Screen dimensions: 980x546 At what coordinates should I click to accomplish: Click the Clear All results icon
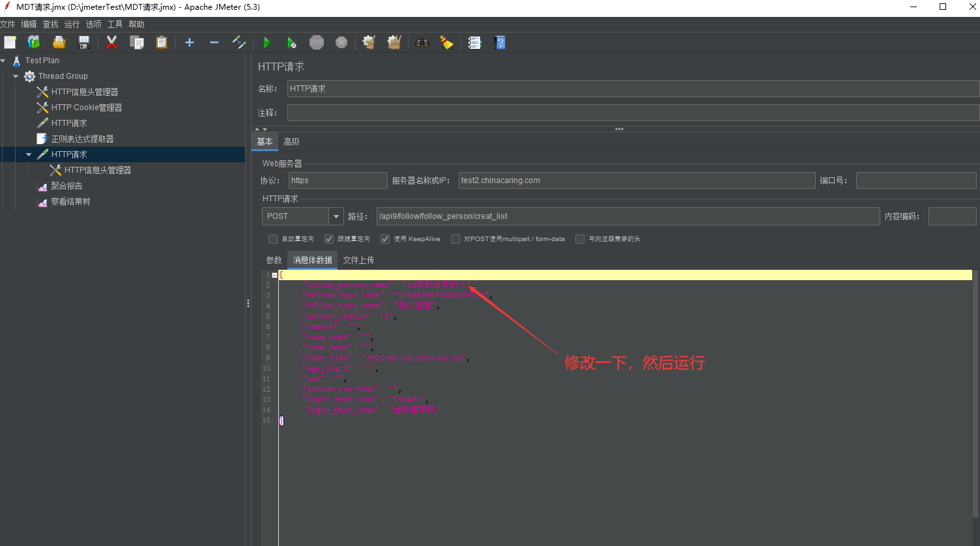coord(394,42)
